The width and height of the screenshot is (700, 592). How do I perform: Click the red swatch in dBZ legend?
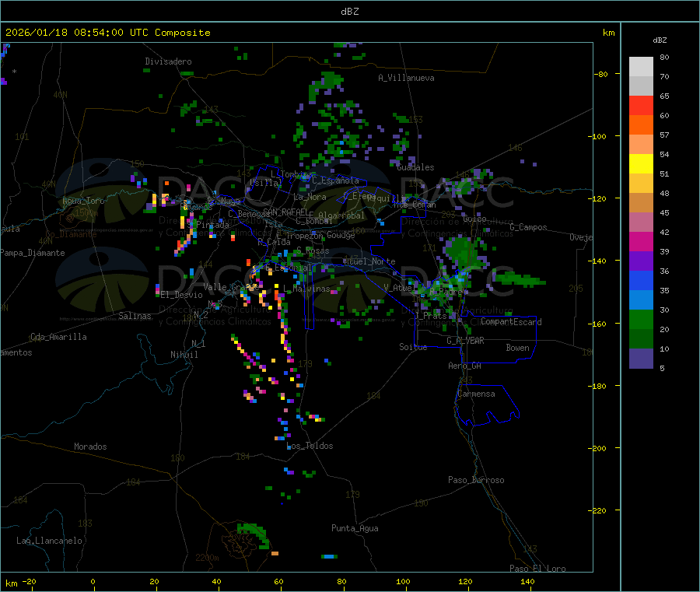[x=641, y=105]
